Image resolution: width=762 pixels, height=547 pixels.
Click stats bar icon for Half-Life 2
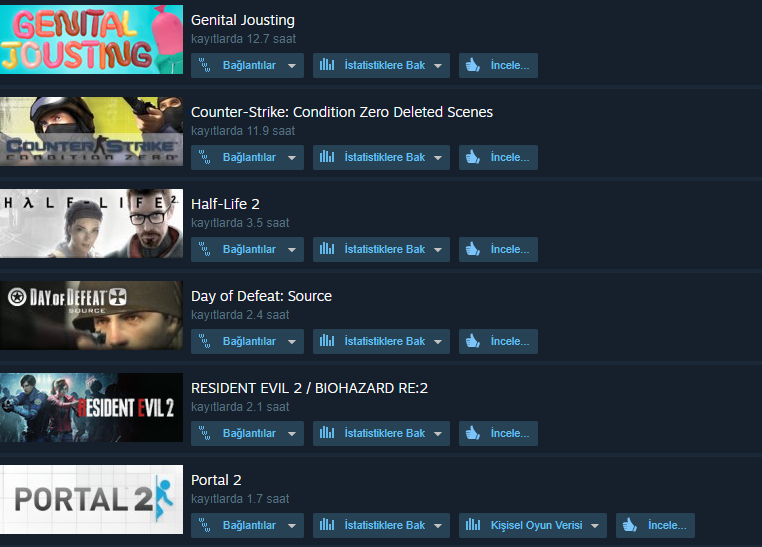(x=327, y=249)
